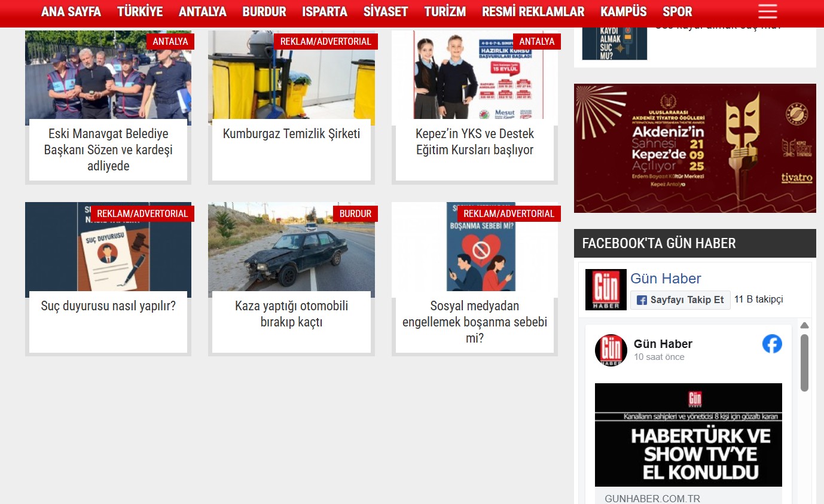Open 'Suç duyurusu nasıl yapılır?' headline
Image resolution: width=824 pixels, height=504 pixels.
click(108, 306)
